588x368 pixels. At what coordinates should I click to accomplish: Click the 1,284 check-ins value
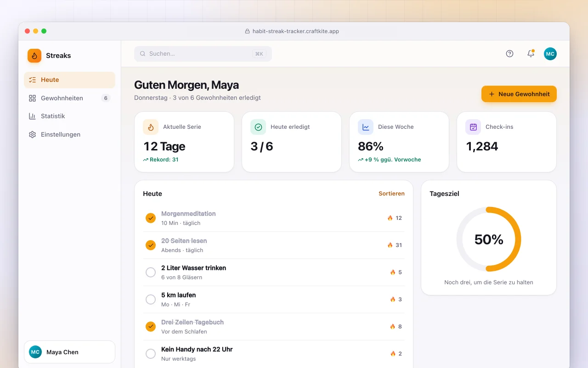(482, 146)
